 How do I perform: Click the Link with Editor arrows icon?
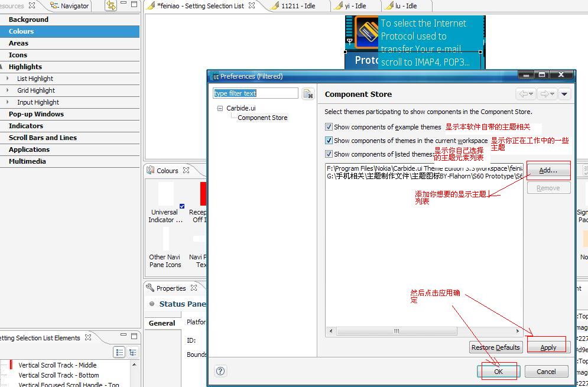(111, 5)
